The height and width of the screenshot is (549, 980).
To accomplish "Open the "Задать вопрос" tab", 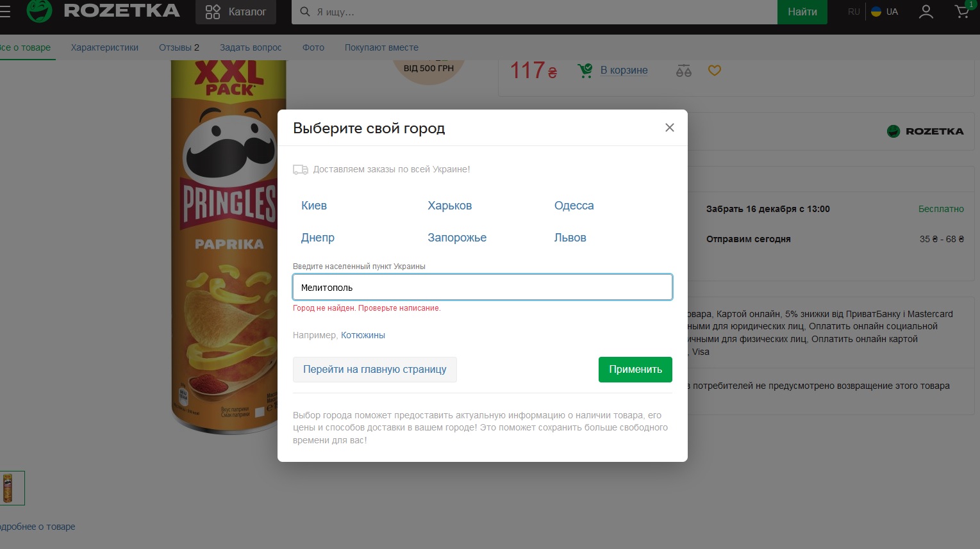I will click(251, 47).
